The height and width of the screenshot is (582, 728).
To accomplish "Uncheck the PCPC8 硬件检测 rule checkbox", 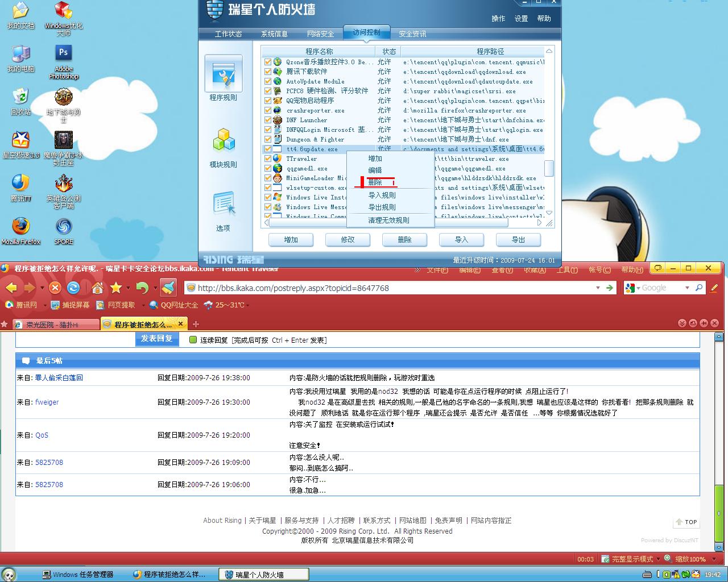I will point(268,91).
